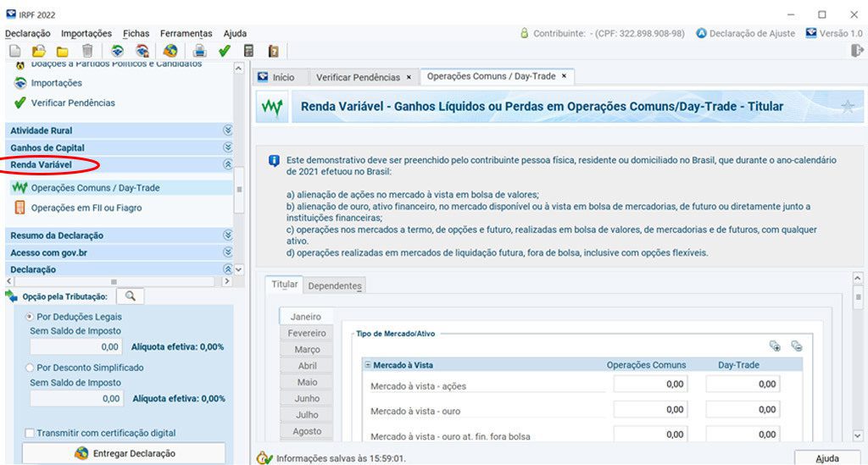The image size is (868, 465).
Task: Expand the Resumo da Declaração section
Action: 227,235
